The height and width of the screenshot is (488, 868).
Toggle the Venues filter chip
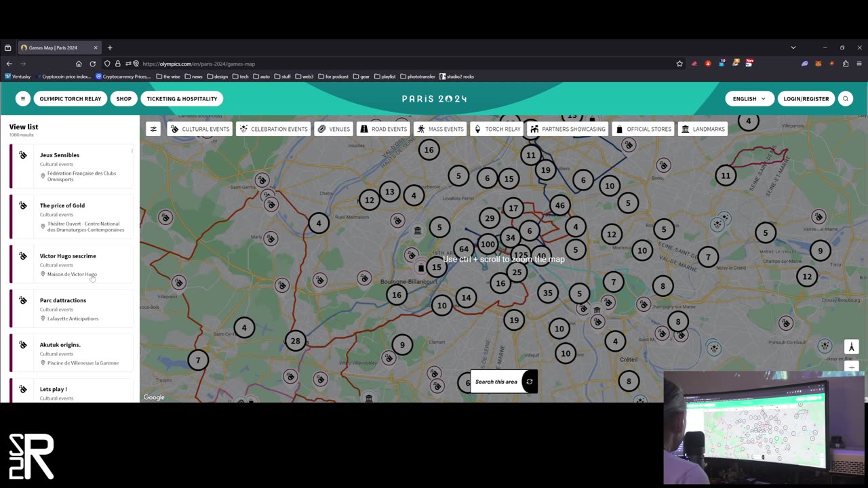point(334,129)
